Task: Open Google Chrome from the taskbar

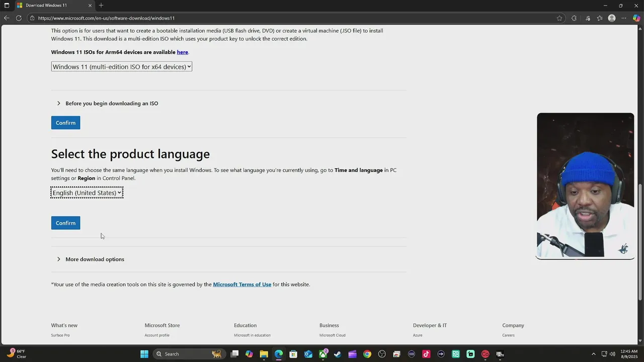Action: click(x=367, y=354)
